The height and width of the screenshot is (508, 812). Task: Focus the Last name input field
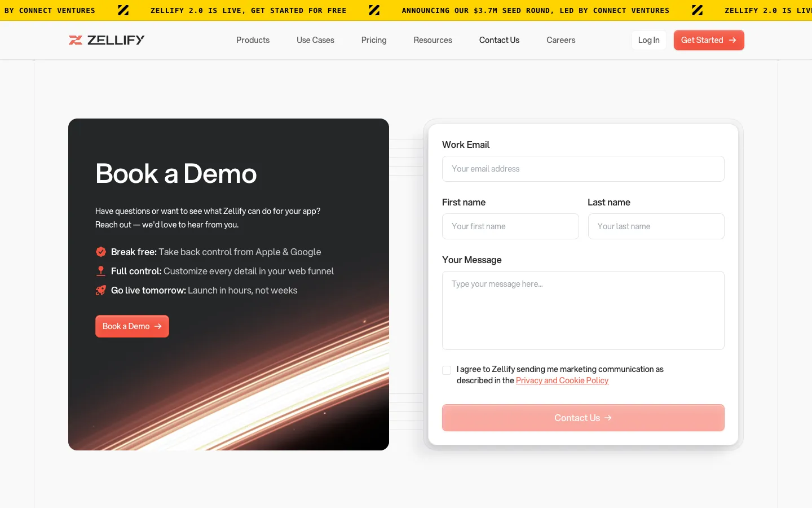point(656,226)
